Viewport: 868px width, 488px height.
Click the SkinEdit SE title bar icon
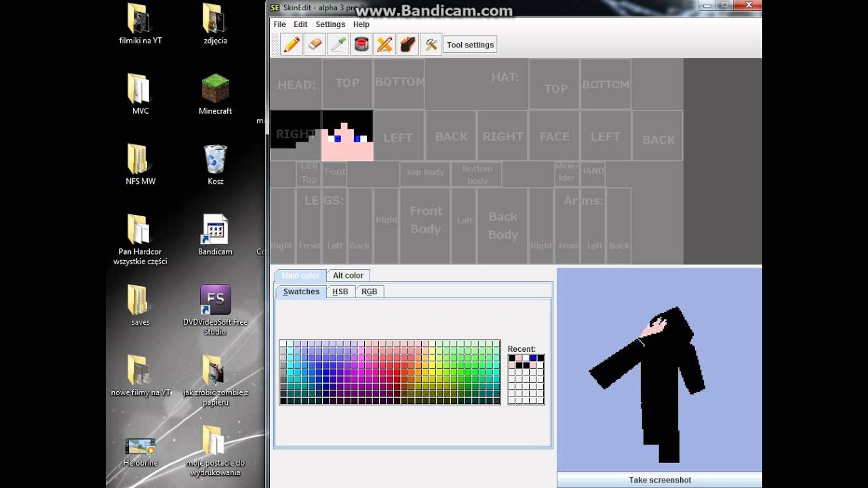tap(275, 7)
